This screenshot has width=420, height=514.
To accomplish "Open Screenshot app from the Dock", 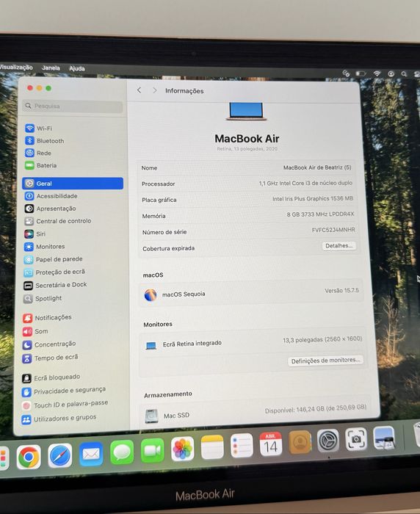I will (356, 439).
